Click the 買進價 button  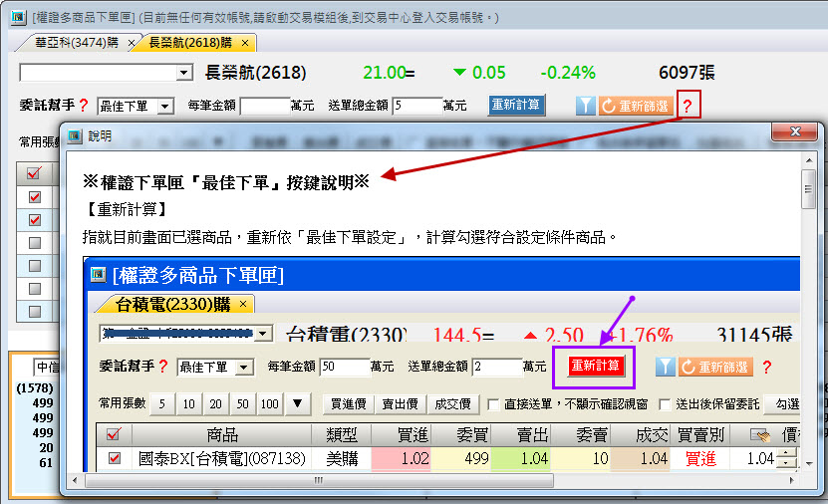coord(349,404)
